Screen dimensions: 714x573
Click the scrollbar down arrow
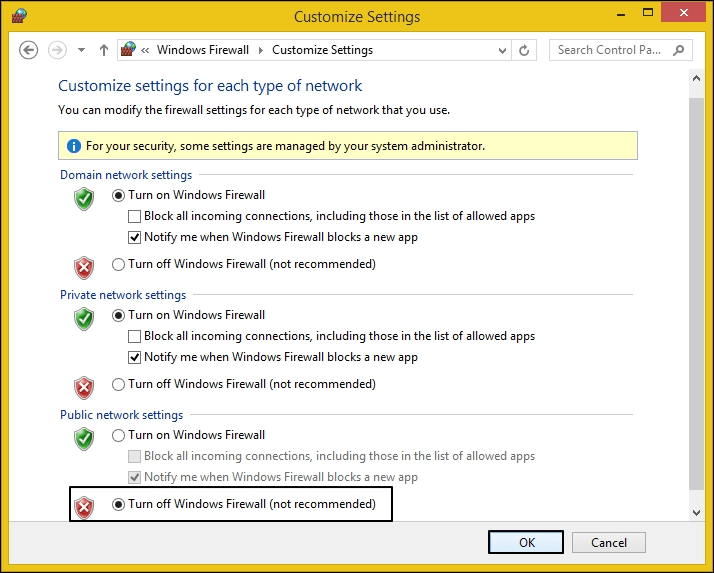pyautogui.click(x=696, y=512)
